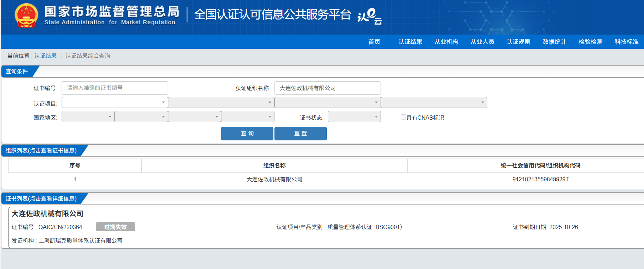The height and width of the screenshot is (269, 644).
Task: Open the second 认证项目 dropdown
Action: pyautogui.click(x=221, y=103)
